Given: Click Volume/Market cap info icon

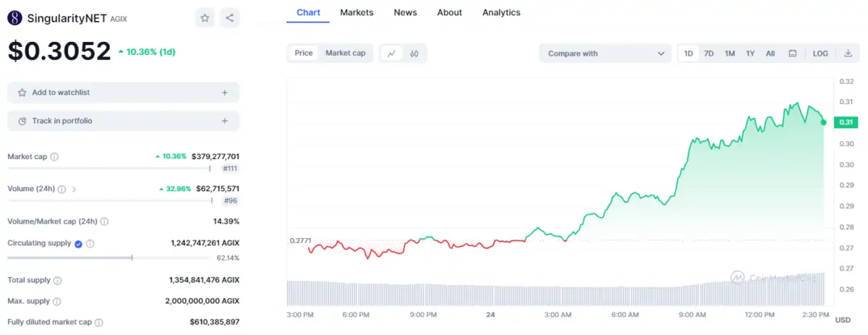Looking at the screenshot, I should pos(105,221).
